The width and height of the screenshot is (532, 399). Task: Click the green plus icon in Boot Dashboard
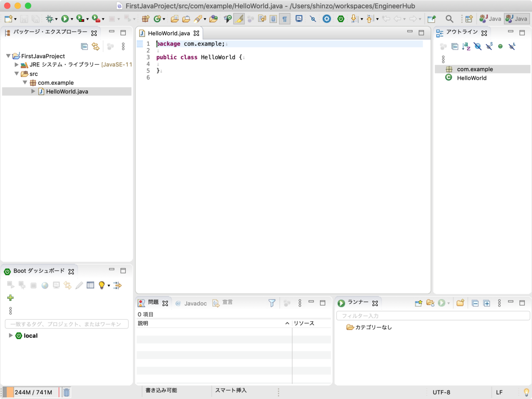10,297
